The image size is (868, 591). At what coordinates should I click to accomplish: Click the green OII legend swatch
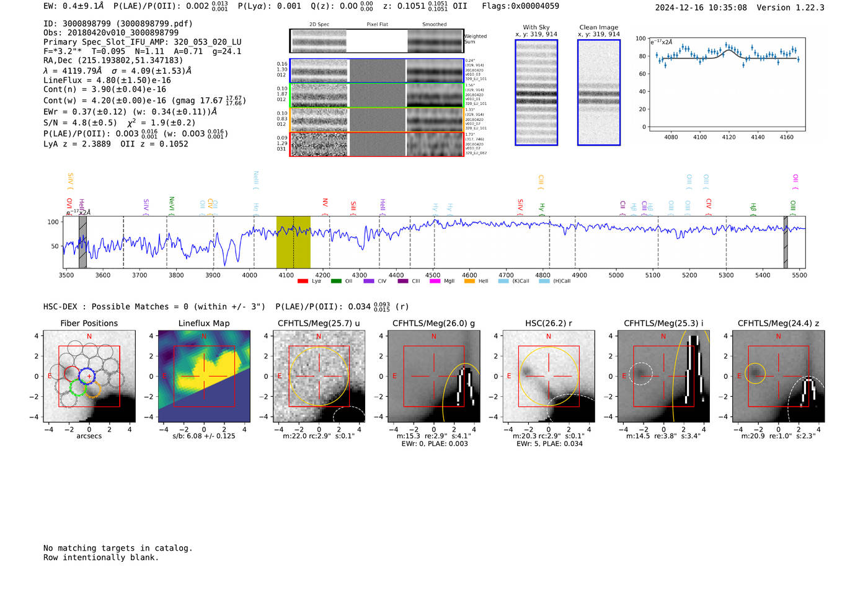pos(336,281)
